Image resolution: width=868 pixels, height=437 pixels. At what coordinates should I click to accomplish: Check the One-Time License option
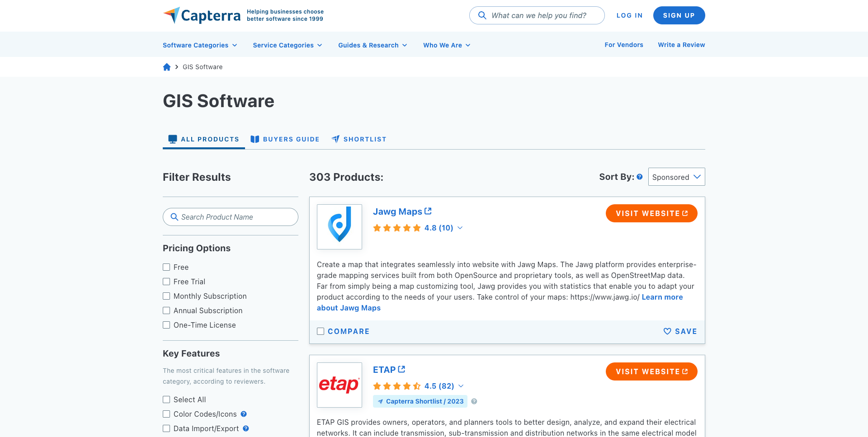166,325
